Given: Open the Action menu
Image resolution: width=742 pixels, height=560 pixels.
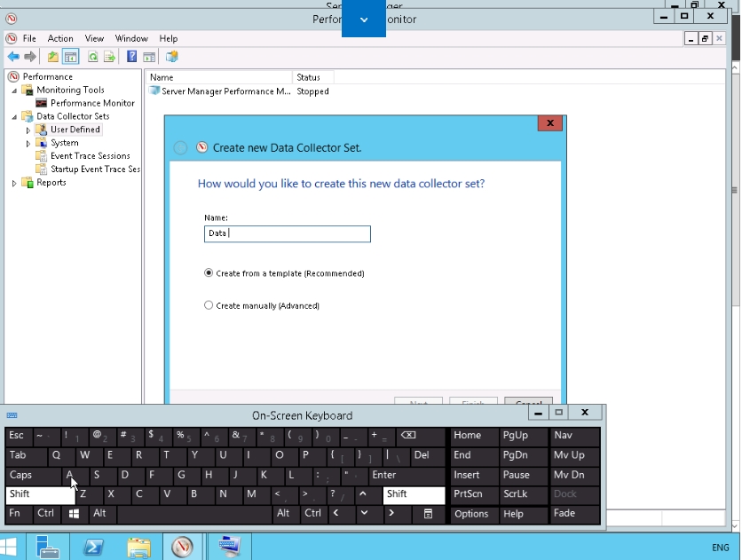Looking at the screenshot, I should pos(60,39).
